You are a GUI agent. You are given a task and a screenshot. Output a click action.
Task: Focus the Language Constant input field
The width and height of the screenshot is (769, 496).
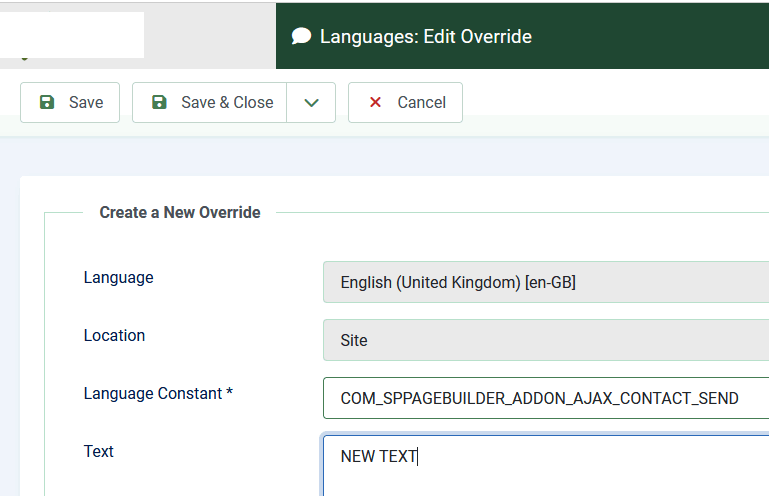[545, 398]
